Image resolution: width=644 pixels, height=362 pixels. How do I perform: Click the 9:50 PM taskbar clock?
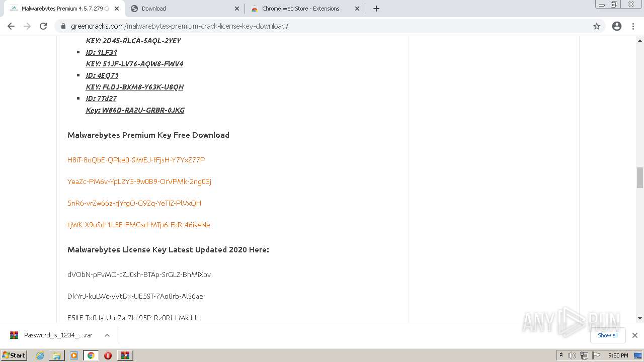click(618, 355)
